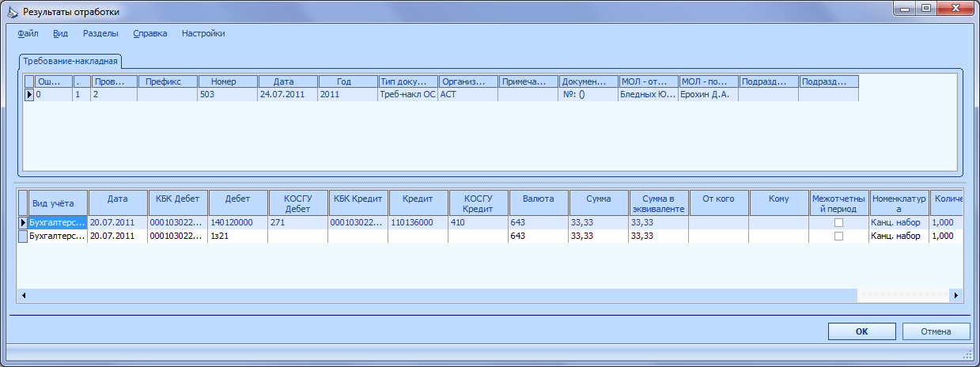Click the Вид учёта column header
980x367 pixels.
(58, 203)
